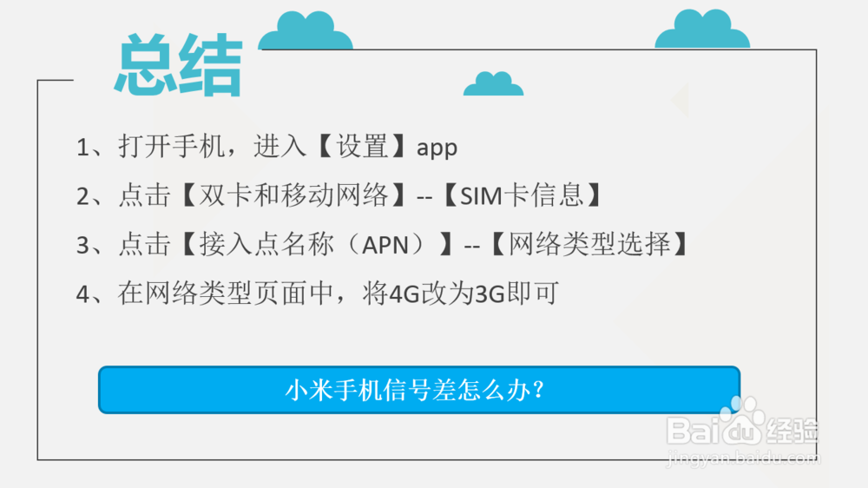Select the small cloud in the middle
Image resolution: width=868 pixels, height=488 pixels.
493,83
